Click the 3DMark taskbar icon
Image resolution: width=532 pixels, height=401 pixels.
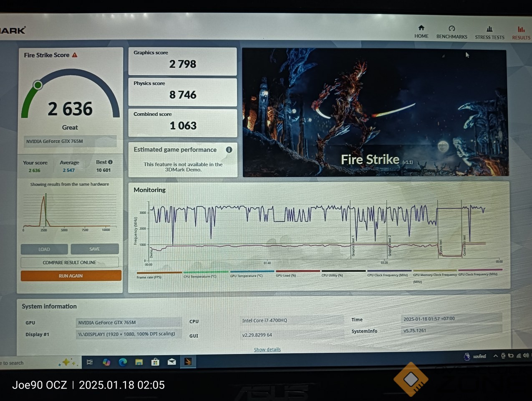point(188,362)
